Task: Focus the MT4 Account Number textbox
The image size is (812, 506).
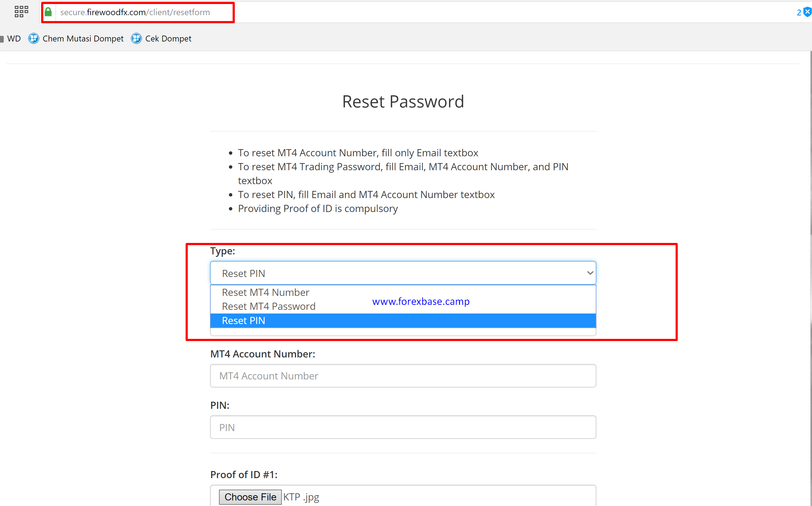Action: click(x=403, y=376)
